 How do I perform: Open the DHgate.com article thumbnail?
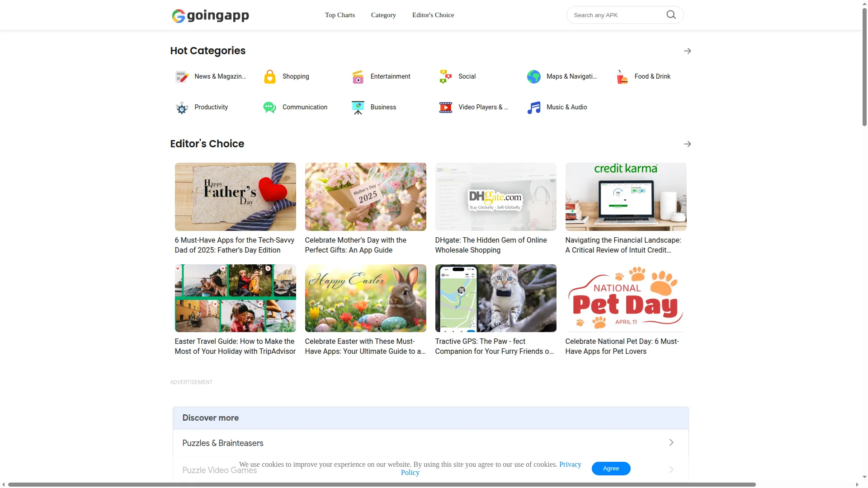tap(496, 197)
